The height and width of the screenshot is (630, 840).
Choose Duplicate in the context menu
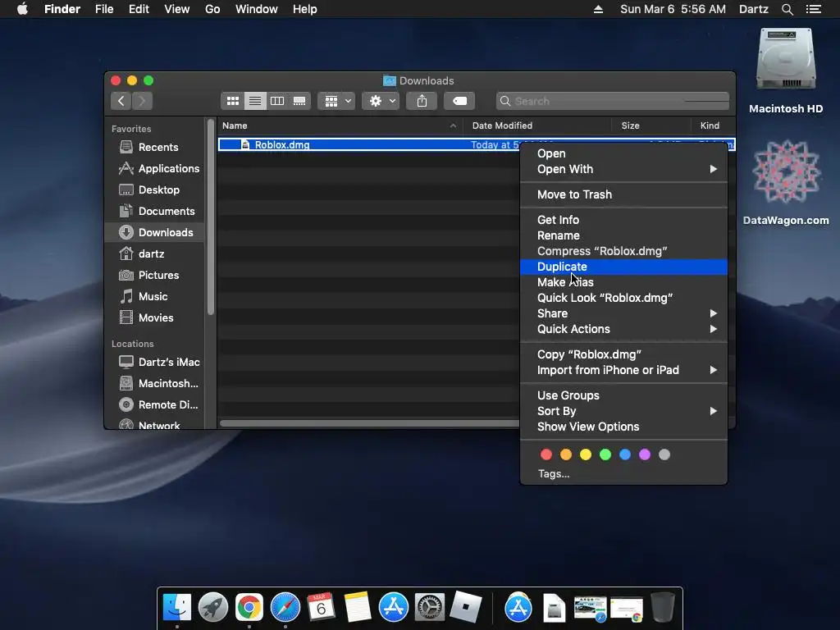623,267
